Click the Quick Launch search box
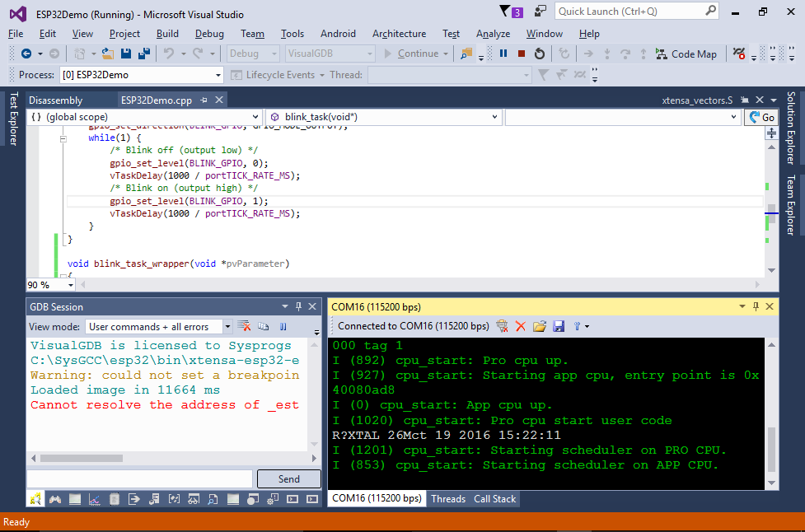The image size is (805, 532). (637, 12)
